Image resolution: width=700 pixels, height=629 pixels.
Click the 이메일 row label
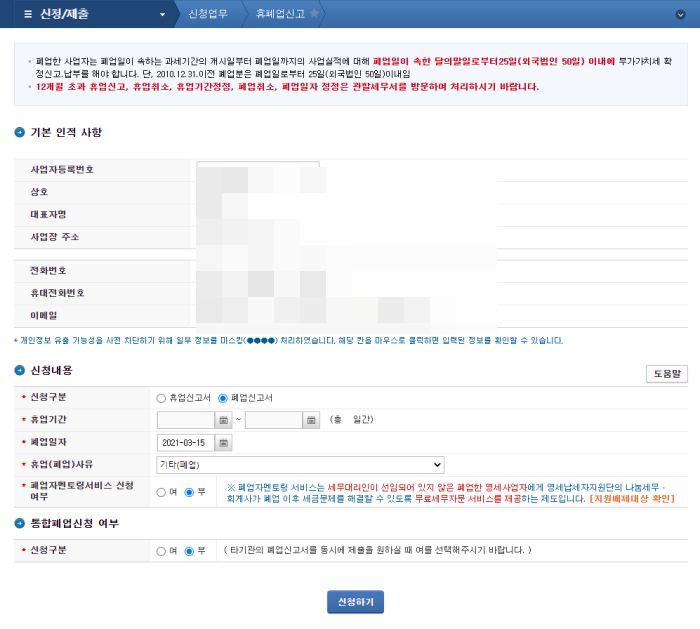click(44, 316)
